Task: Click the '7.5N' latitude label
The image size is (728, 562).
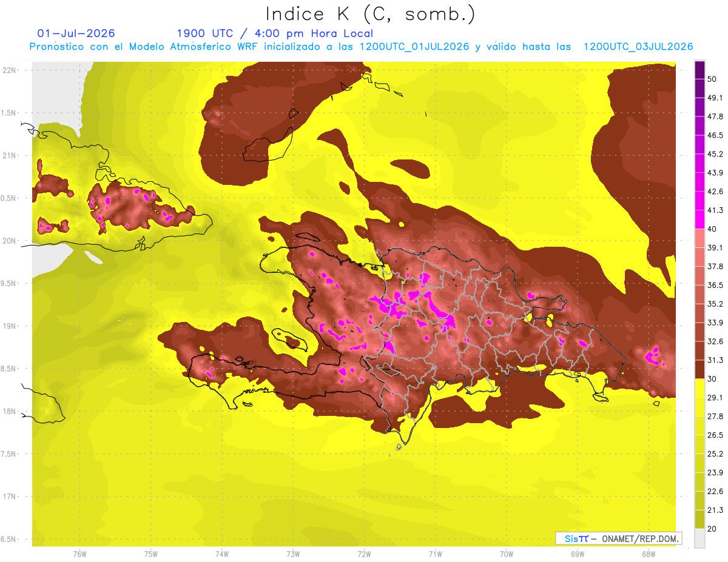Action: pyautogui.click(x=9, y=454)
